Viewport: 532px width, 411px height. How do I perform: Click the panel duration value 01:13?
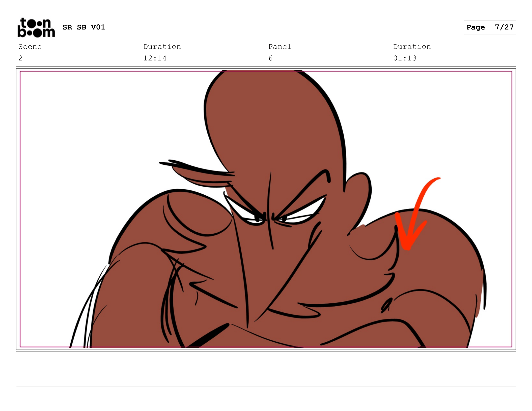[x=405, y=58]
